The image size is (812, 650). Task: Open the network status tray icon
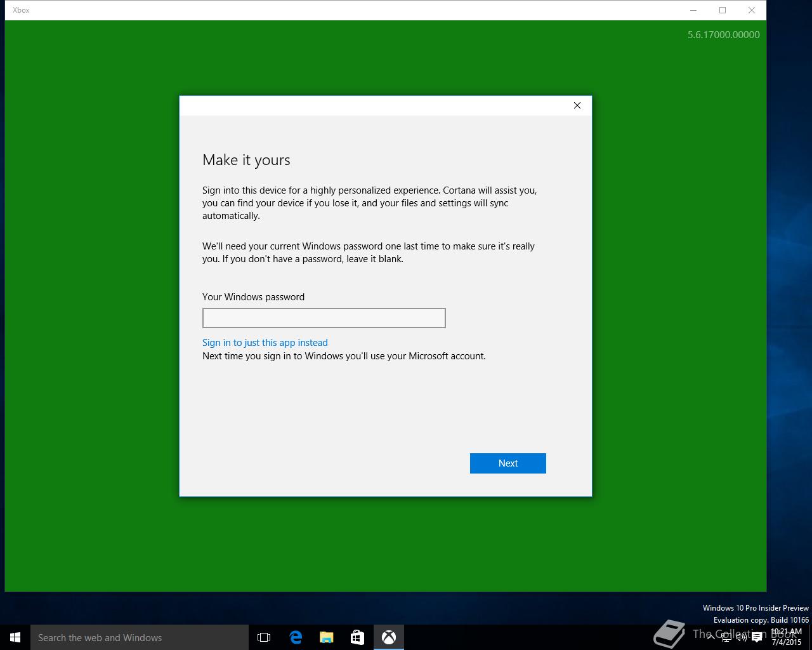[x=726, y=637]
